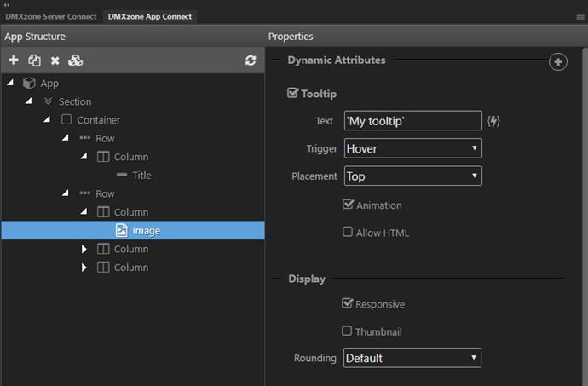
Task: Delete selected component with X icon
Action: point(55,60)
